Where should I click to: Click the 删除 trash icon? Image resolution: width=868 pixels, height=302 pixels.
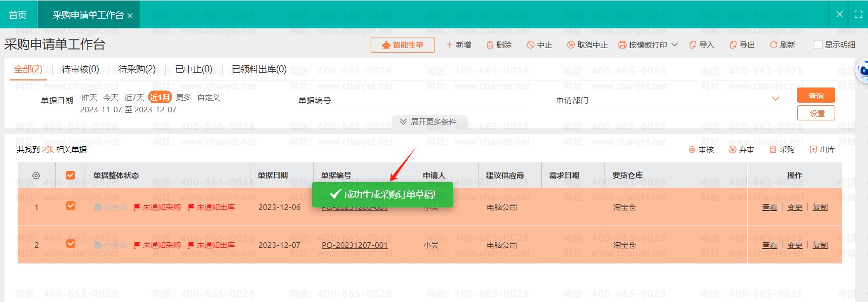click(x=490, y=45)
